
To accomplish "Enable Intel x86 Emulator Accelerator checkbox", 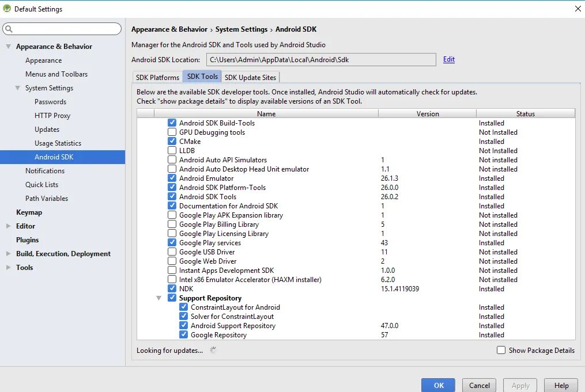I will [x=172, y=279].
